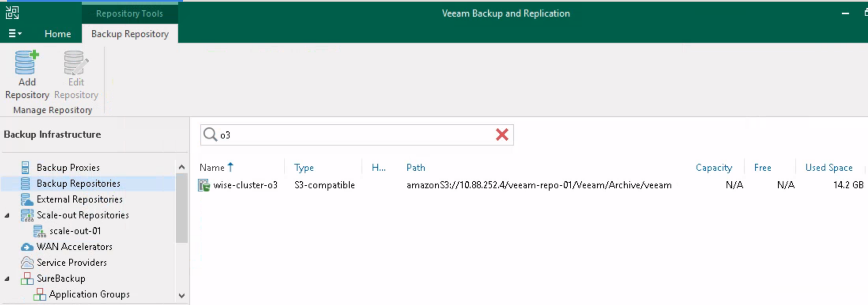The image size is (868, 305).
Task: Sort by the Capacity column header
Action: [x=714, y=167]
